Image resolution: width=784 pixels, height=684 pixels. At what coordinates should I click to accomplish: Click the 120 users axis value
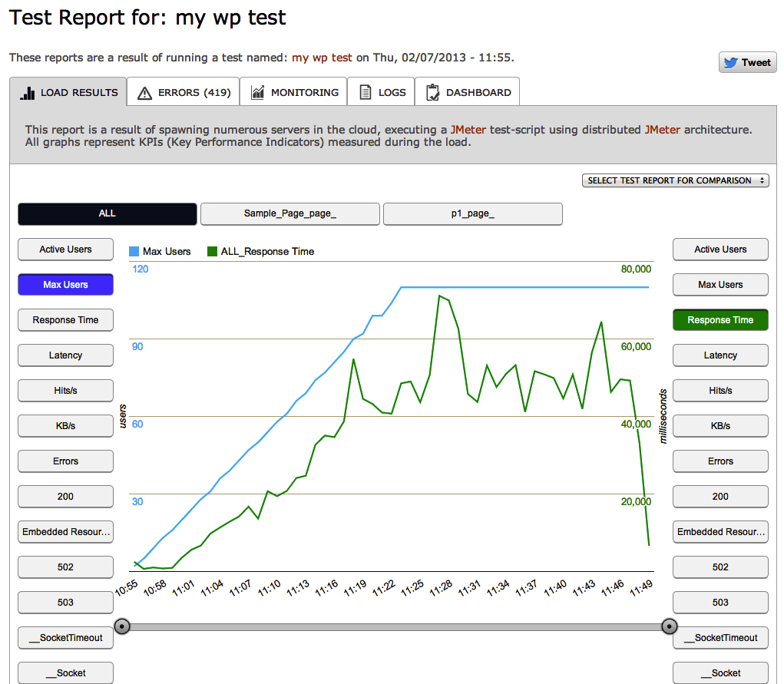(140, 269)
